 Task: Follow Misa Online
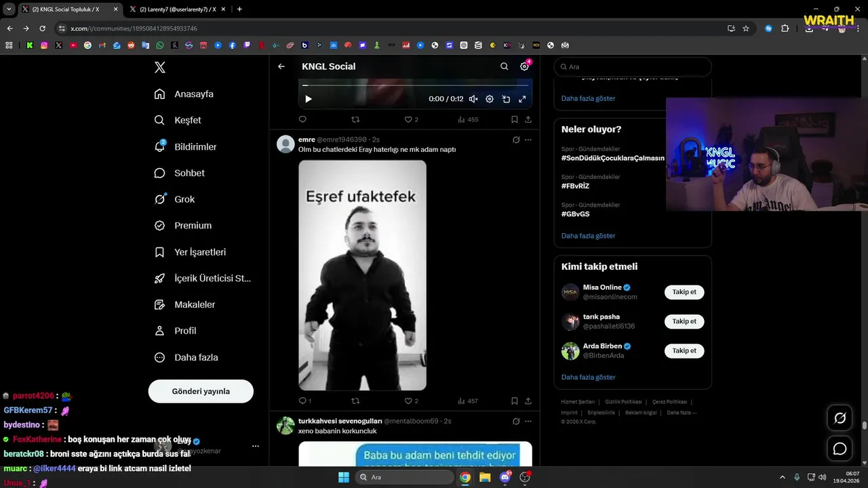(x=684, y=292)
